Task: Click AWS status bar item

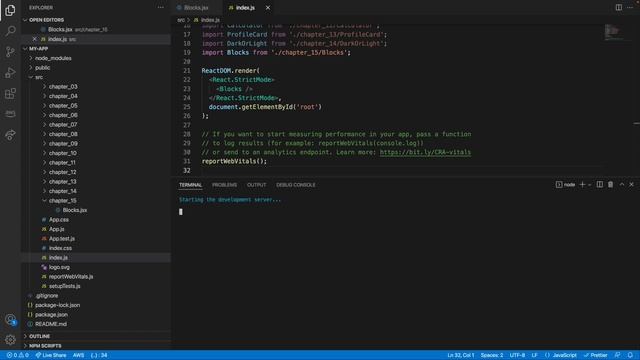Action: [x=78, y=355]
